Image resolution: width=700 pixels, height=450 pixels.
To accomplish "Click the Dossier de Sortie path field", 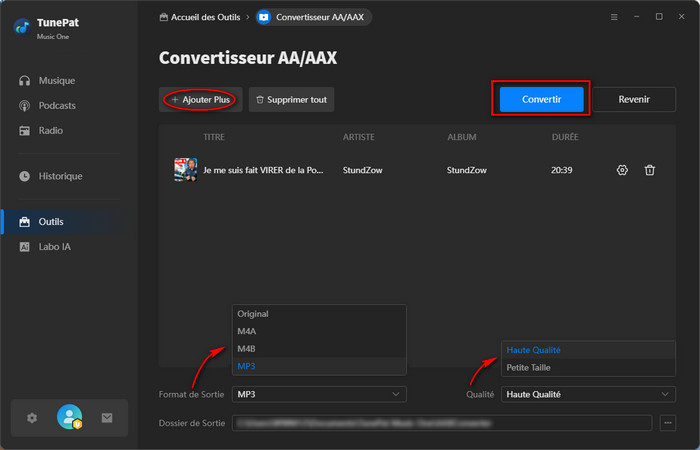I will coord(442,423).
